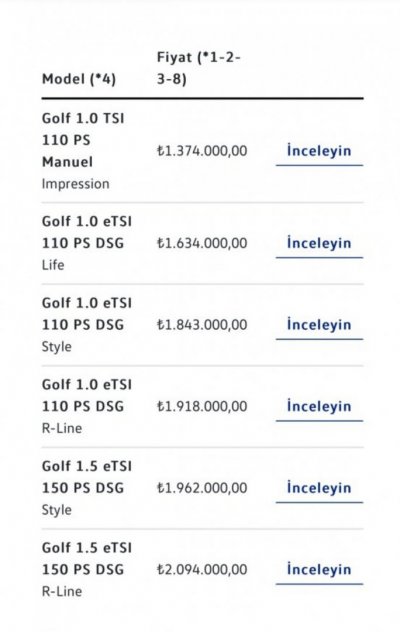Screen dimensions: 400x632
Task: Select price ₺1.634.000,00
Action: point(202,243)
